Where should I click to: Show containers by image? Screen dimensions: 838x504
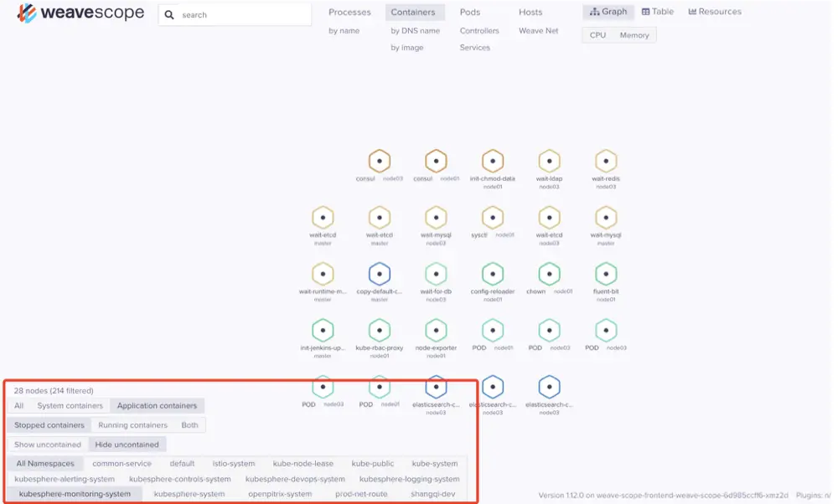click(406, 48)
